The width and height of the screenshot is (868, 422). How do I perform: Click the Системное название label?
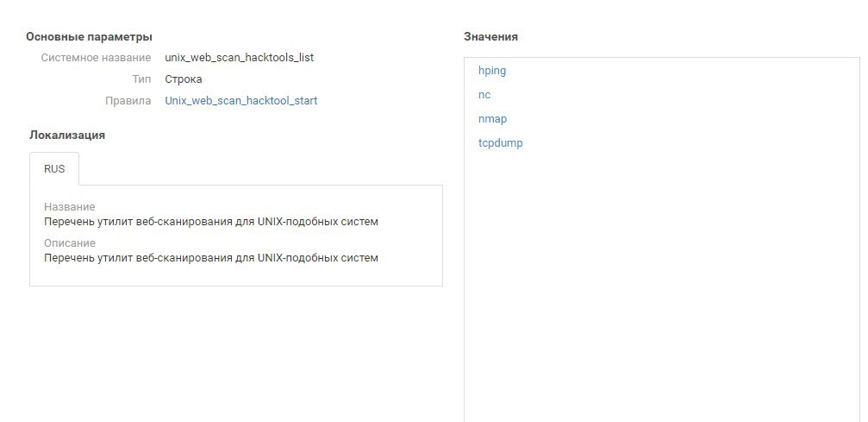pyautogui.click(x=96, y=58)
